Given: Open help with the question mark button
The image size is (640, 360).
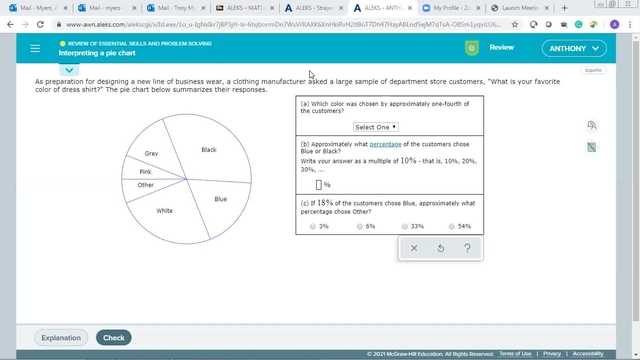Looking at the screenshot, I should coord(467,248).
